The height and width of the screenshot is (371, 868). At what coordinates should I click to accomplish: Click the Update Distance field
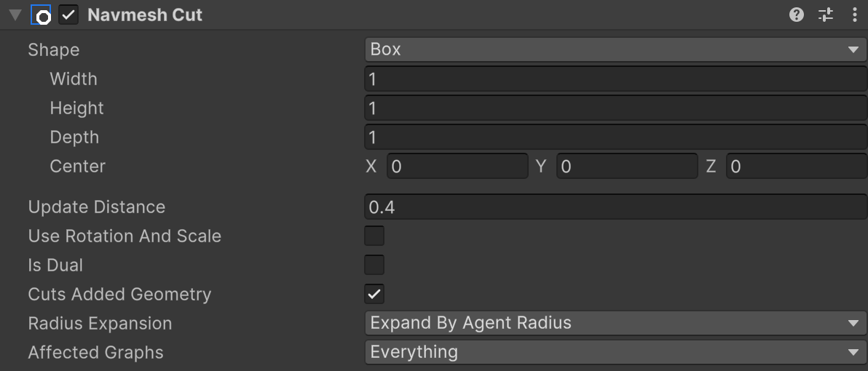click(x=615, y=207)
